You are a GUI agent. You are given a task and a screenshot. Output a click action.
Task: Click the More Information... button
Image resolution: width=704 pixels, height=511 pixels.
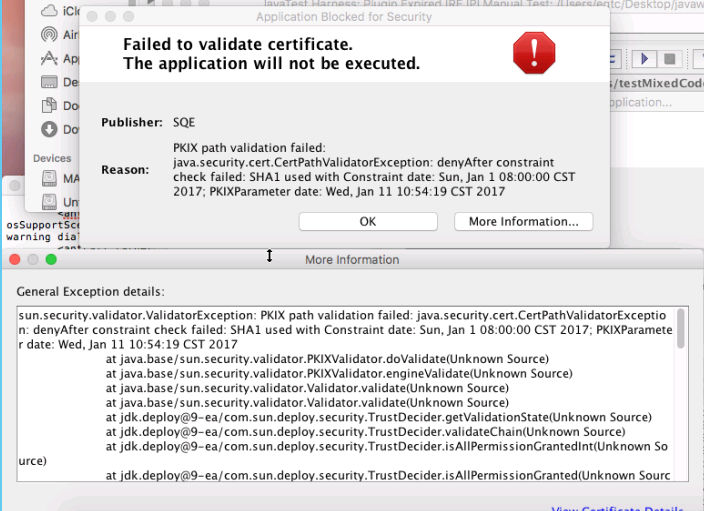tap(523, 221)
